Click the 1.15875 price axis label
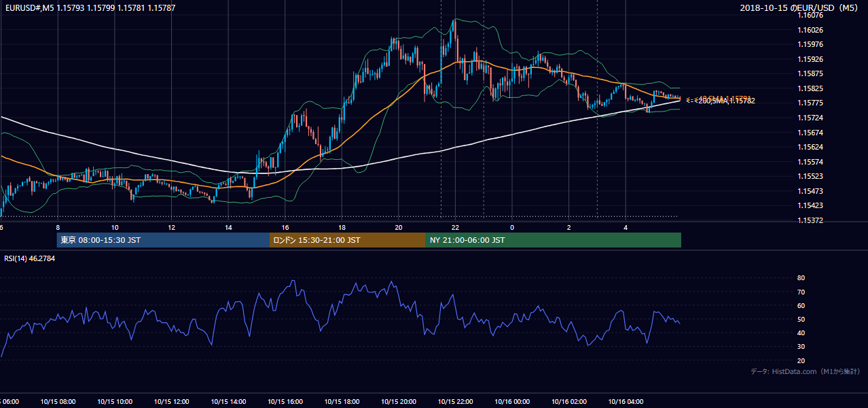Screen dimensions: 868x408 (x=811, y=73)
